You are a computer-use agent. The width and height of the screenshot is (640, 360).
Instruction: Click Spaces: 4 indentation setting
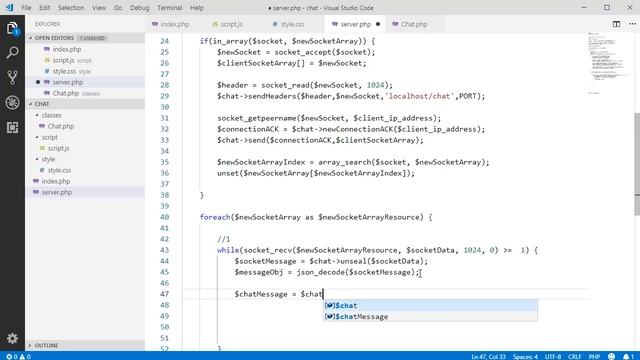525,356
